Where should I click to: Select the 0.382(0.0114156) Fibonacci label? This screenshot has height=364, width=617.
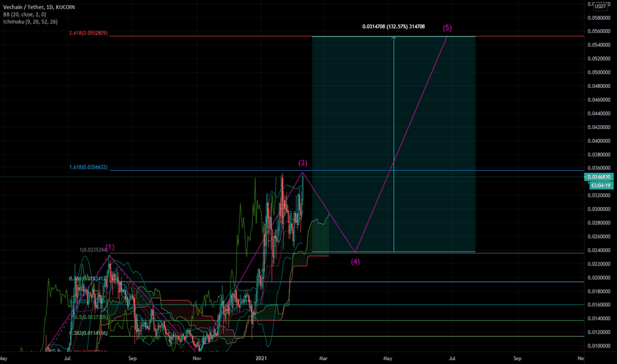88,333
